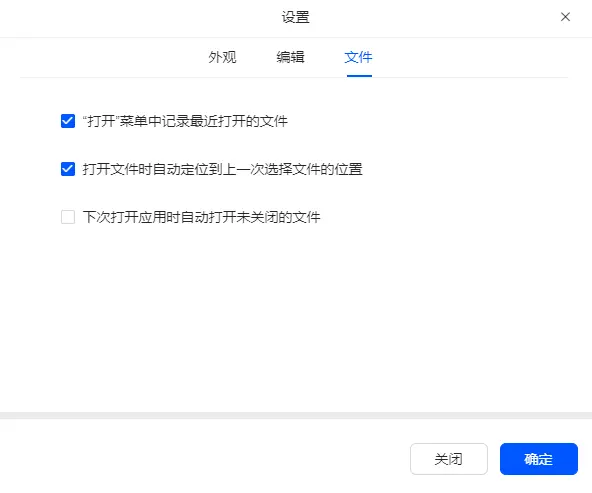Enable the checkbox for reopening unclosed files next launch
592x493 pixels.
68,217
